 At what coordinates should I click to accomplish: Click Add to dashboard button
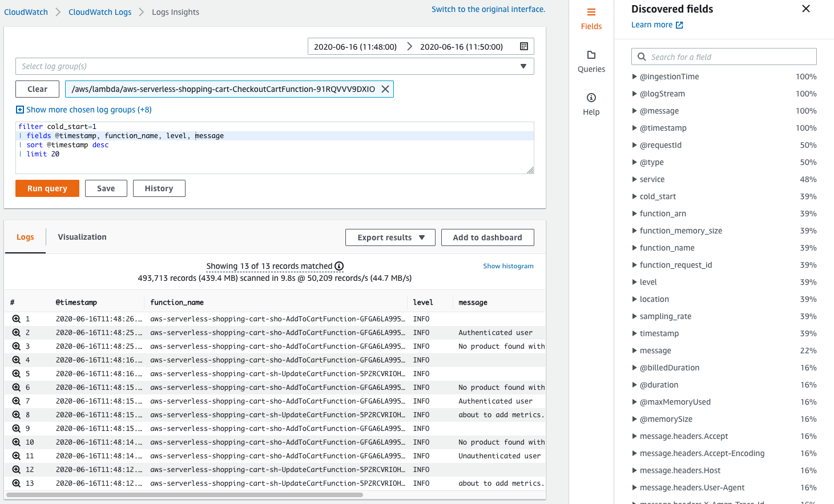(487, 237)
